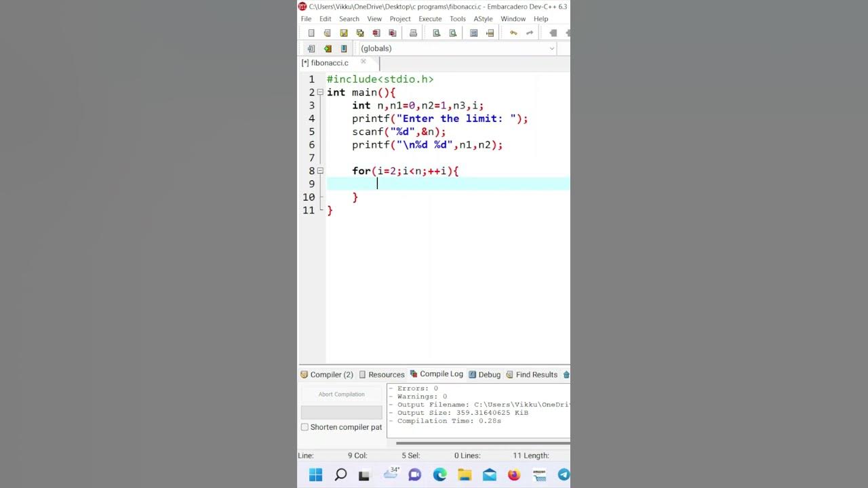Open the Edit menu
This screenshot has height=488, width=868.
(325, 19)
